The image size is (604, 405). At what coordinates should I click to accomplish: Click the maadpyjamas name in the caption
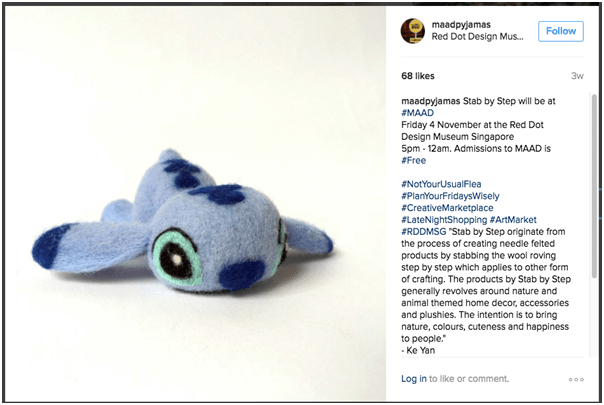click(431, 101)
